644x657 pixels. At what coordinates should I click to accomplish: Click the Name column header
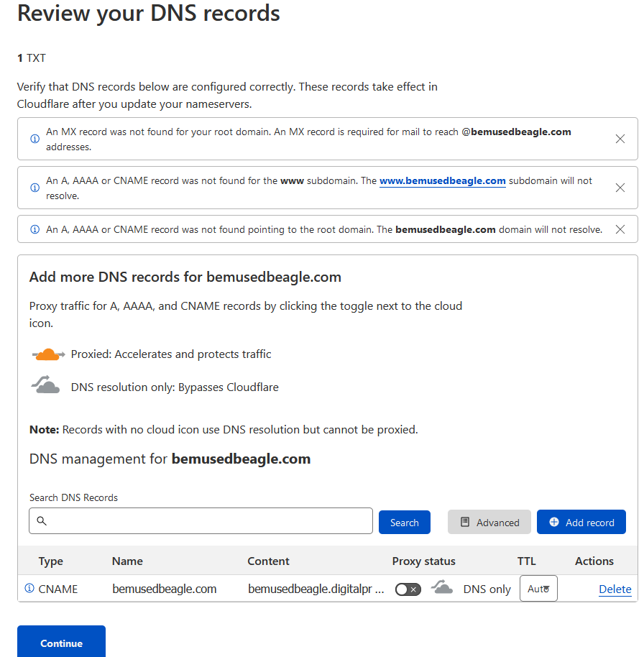coord(127,561)
